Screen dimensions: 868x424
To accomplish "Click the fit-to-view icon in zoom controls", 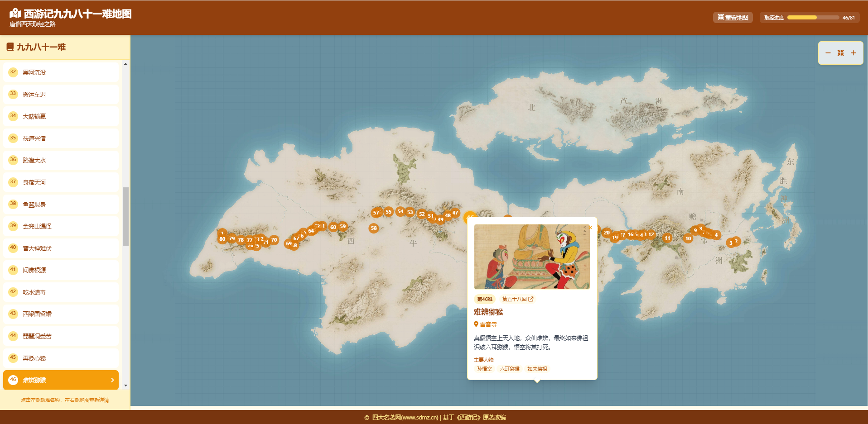I will pos(840,53).
